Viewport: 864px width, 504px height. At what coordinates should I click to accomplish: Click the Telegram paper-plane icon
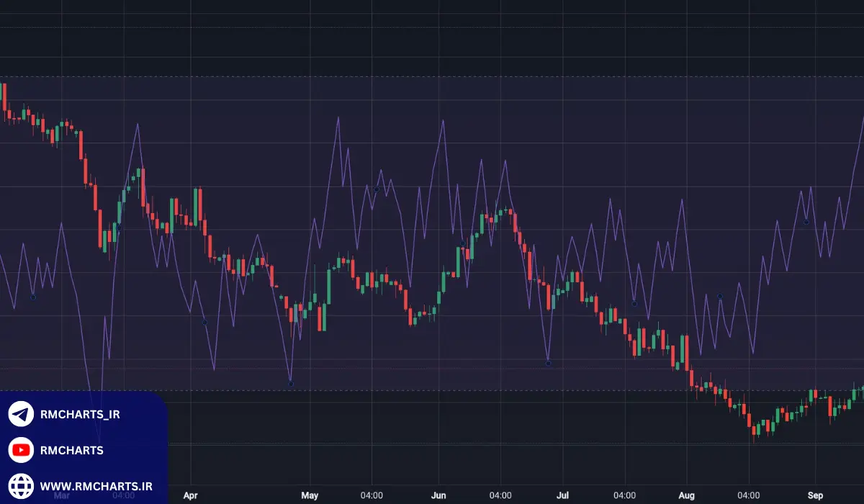coord(21,414)
